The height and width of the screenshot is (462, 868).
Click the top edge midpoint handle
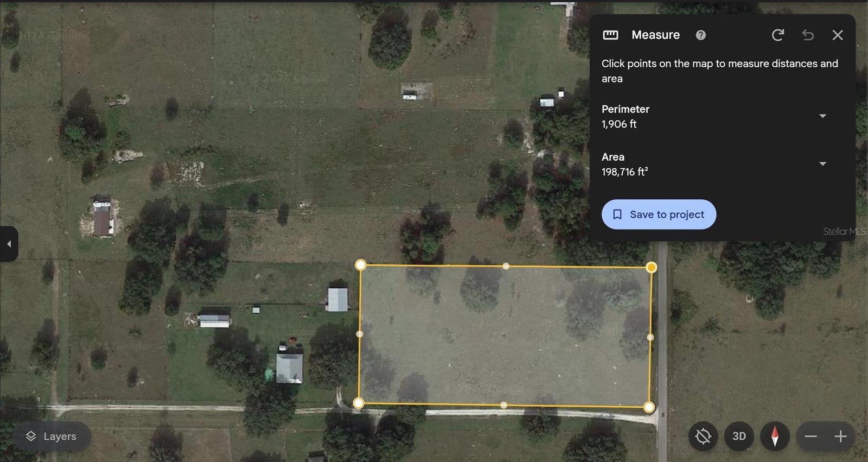[x=506, y=266]
